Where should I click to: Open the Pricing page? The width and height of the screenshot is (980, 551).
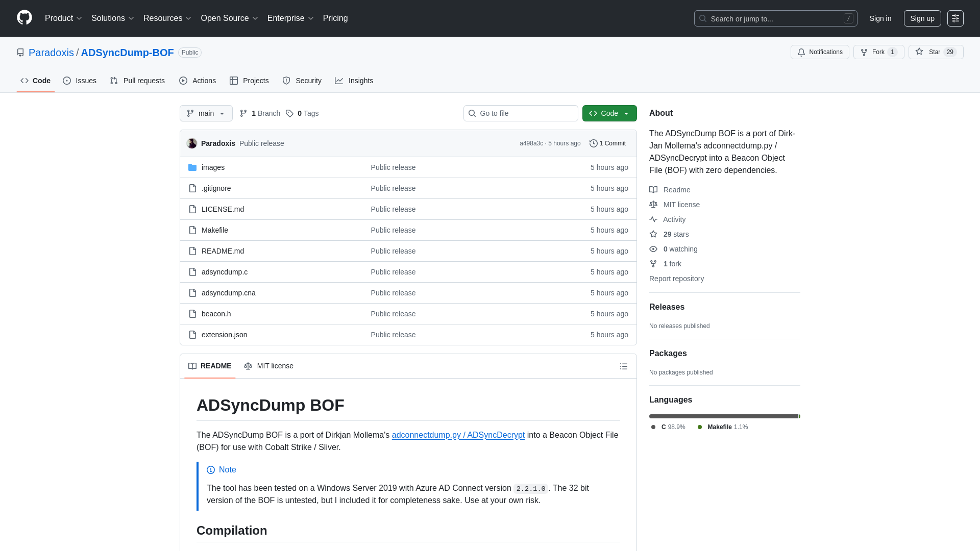[x=335, y=18]
